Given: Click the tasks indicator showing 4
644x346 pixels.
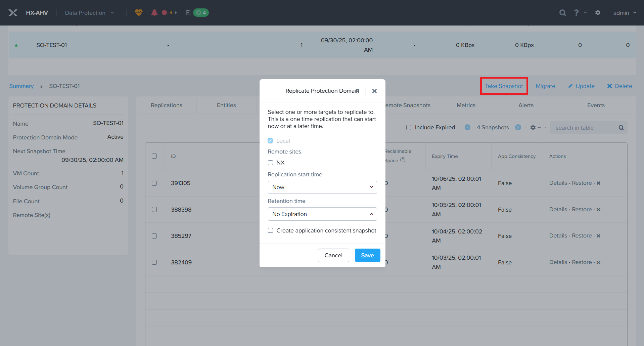Looking at the screenshot, I should 201,13.
